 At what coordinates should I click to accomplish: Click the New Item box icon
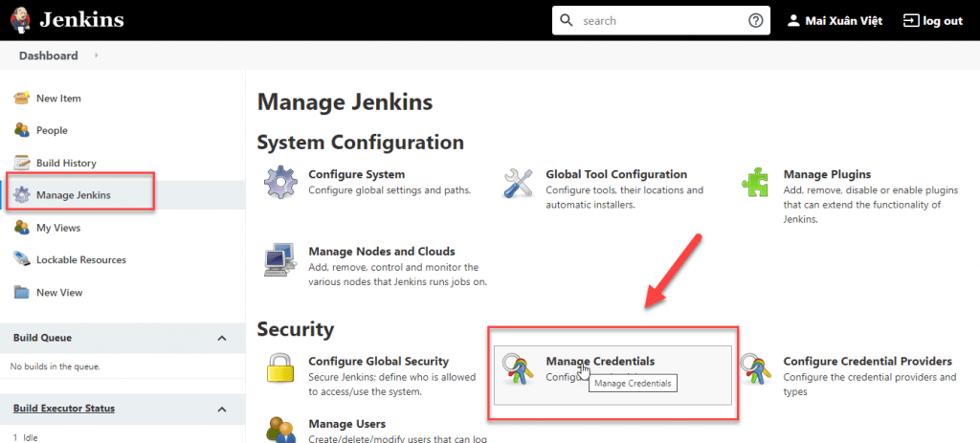pos(22,99)
